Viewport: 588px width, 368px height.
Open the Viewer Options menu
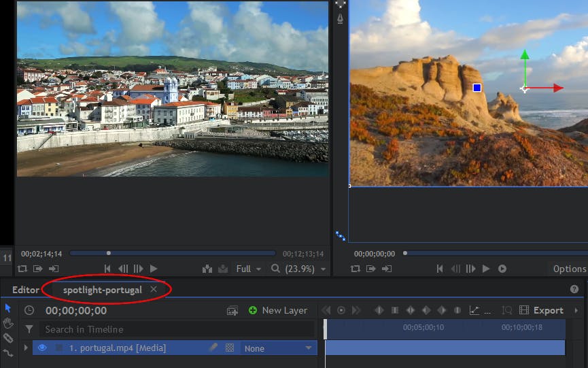(x=569, y=269)
